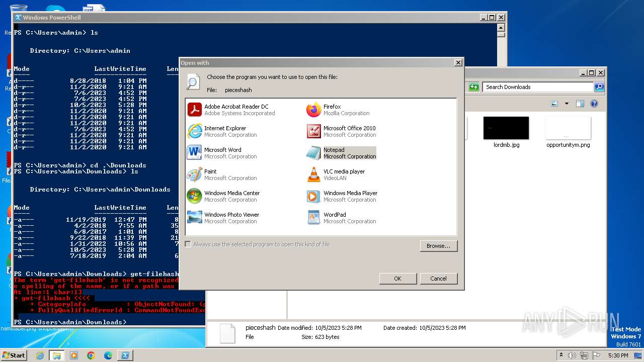This screenshot has width=644, height=362.
Task: Click the Browse... button
Action: coord(439,246)
